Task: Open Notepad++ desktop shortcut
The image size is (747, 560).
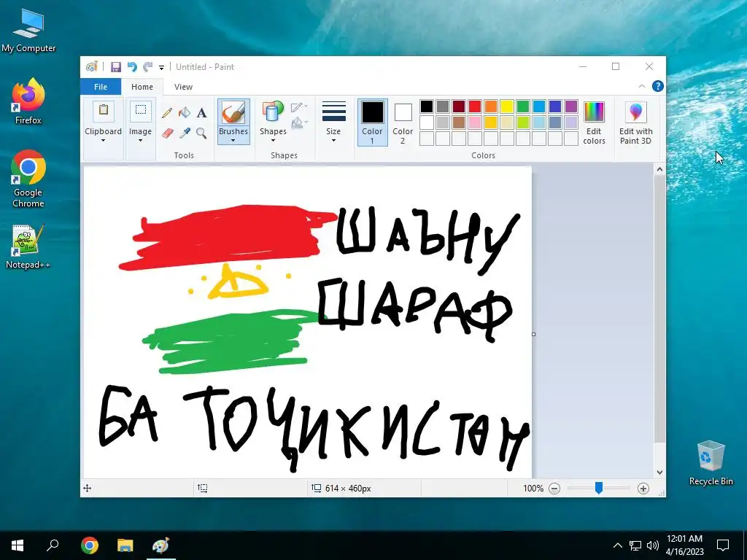Action: click(28, 247)
